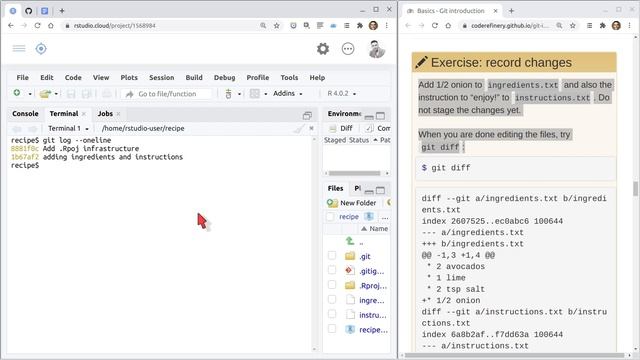Image resolution: width=640 pixels, height=360 pixels.
Task: Select the Files tab
Action: (x=335, y=188)
